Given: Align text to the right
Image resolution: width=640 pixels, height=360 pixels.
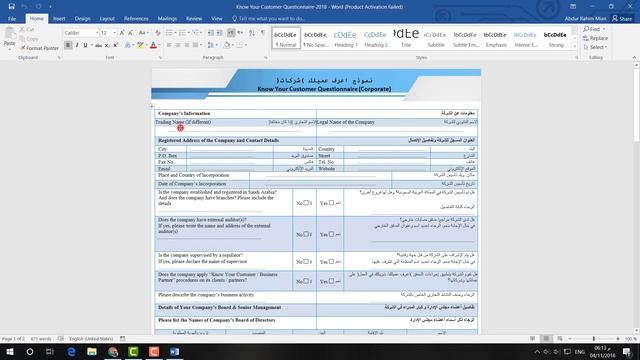Looking at the screenshot, I should pyautogui.click(x=187, y=45).
